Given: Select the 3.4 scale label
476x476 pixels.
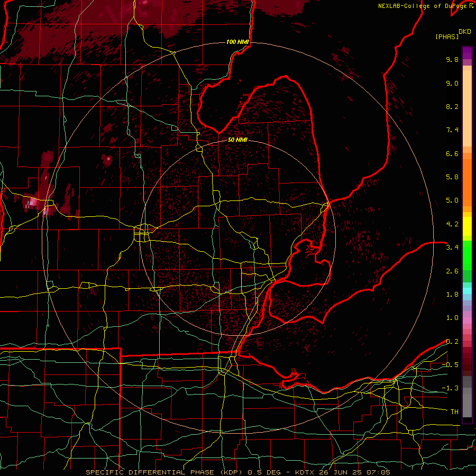Looking at the screenshot, I should click(452, 248).
